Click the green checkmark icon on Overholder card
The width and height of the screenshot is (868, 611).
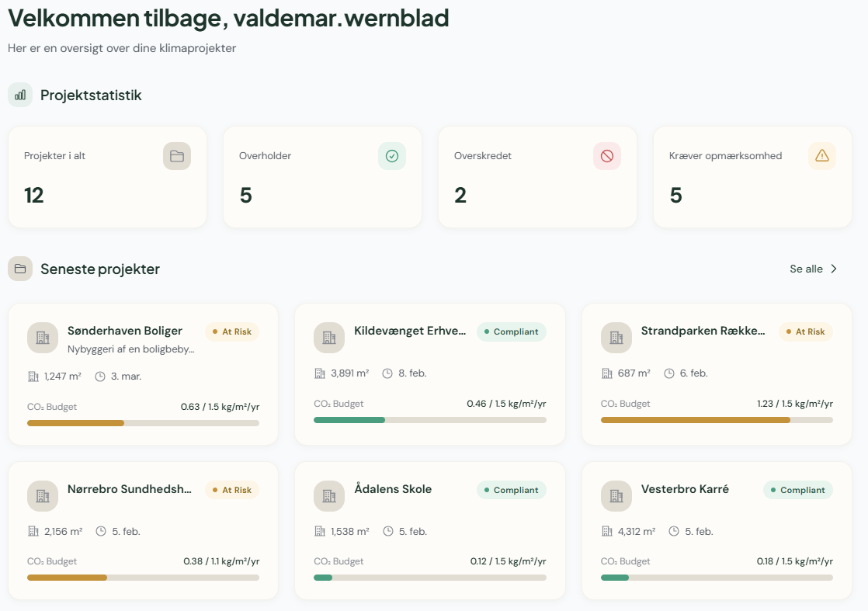click(x=392, y=155)
